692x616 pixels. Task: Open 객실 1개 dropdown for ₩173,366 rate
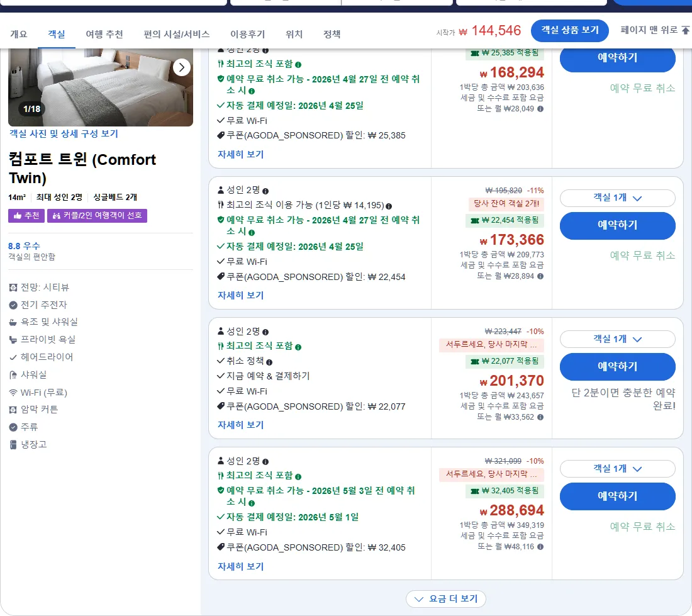click(617, 198)
